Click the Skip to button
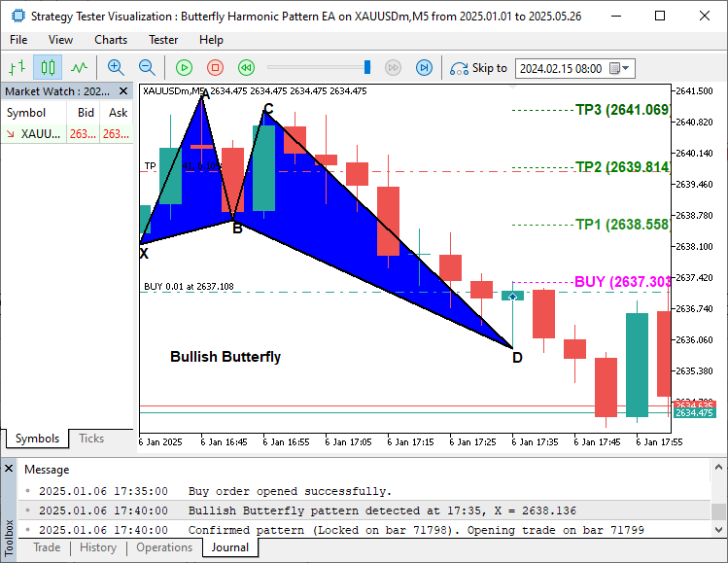Screen dimensions: 728x563 click(479, 68)
